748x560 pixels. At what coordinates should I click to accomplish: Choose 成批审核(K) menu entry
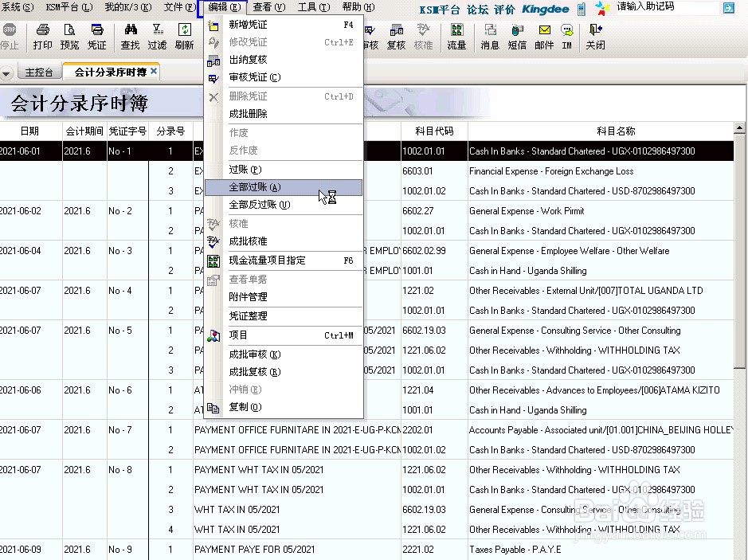[x=284, y=354]
